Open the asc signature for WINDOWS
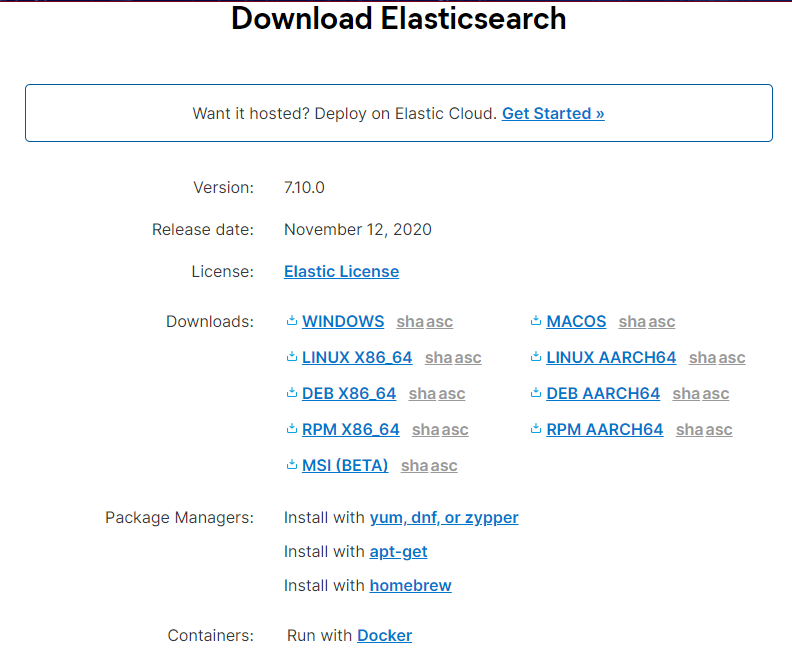This screenshot has width=792, height=658. pyautogui.click(x=439, y=322)
